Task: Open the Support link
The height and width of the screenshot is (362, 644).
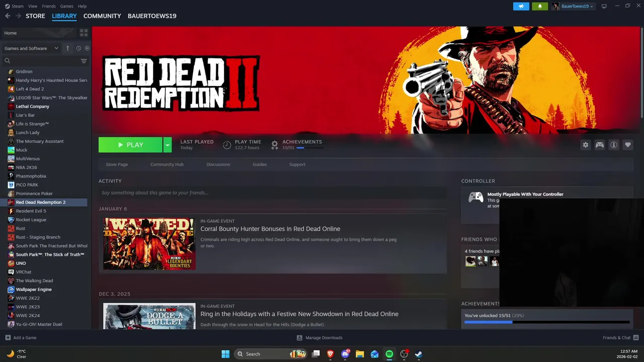Action: coord(297,164)
